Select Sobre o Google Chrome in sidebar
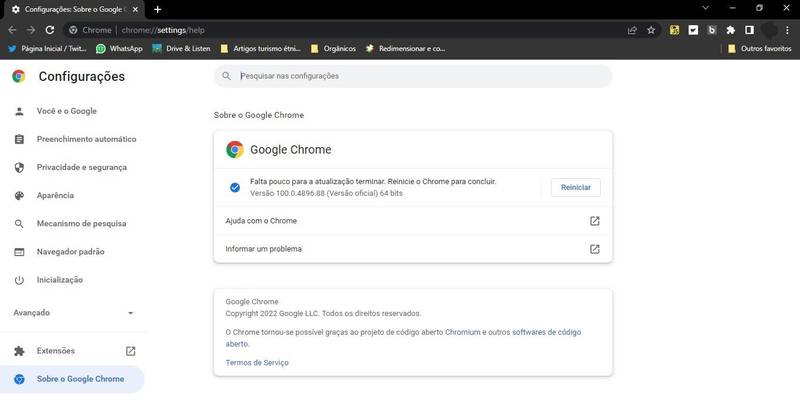800x418 pixels. point(72,379)
